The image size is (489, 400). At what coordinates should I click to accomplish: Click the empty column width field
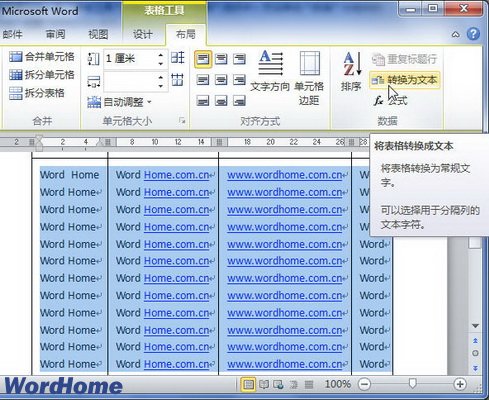pos(130,82)
